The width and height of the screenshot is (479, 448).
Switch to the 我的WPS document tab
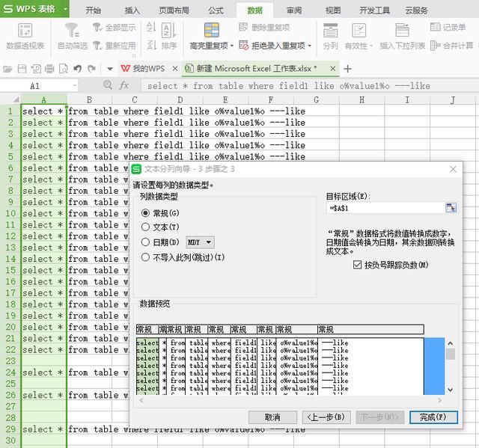click(149, 69)
